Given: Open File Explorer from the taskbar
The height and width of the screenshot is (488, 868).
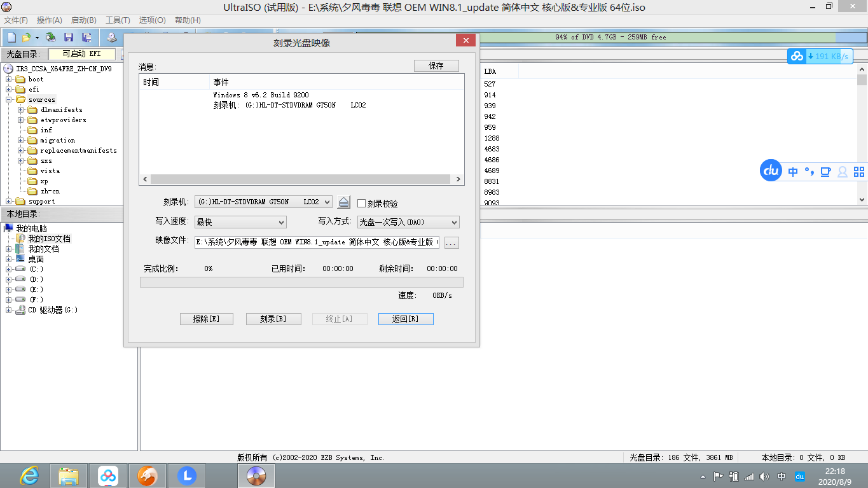Looking at the screenshot, I should [69, 475].
